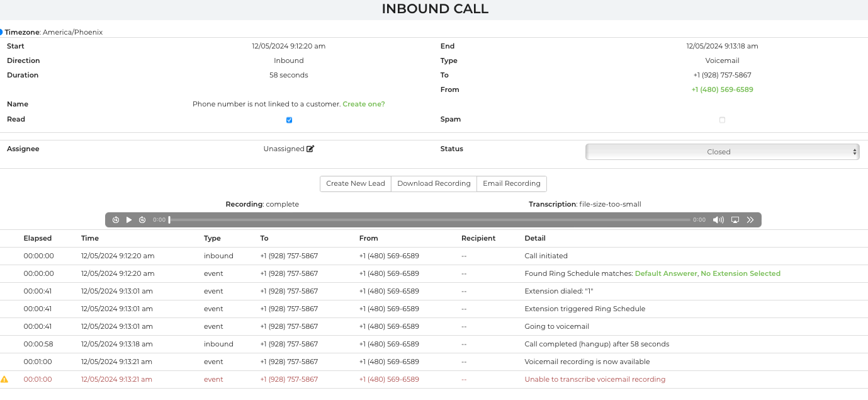Image resolution: width=868 pixels, height=400 pixels.
Task: Click the End time 12/05/2024 9:13:18 am in the call summary
Action: tap(722, 46)
